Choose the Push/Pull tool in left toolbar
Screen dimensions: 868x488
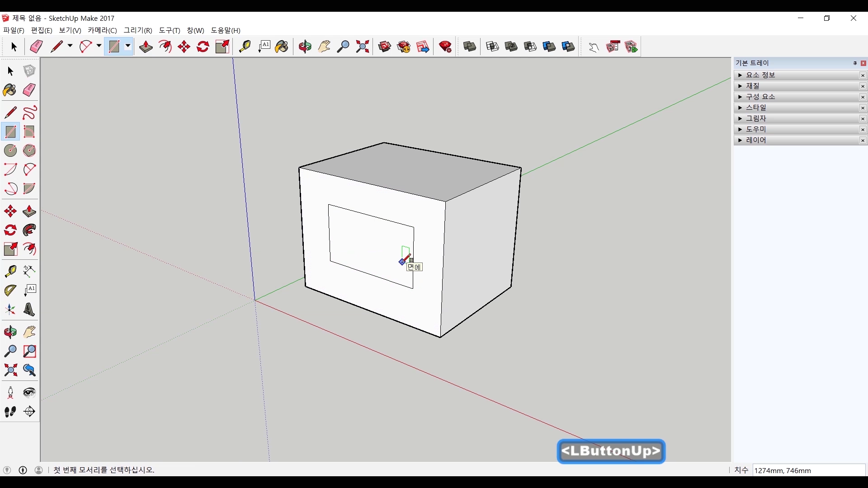pos(29,211)
